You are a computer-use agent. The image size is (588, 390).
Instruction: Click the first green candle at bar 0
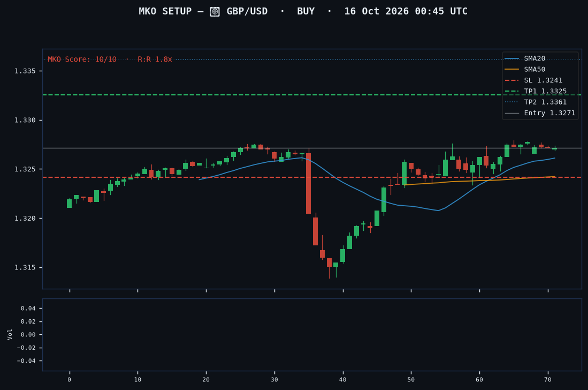click(x=69, y=204)
